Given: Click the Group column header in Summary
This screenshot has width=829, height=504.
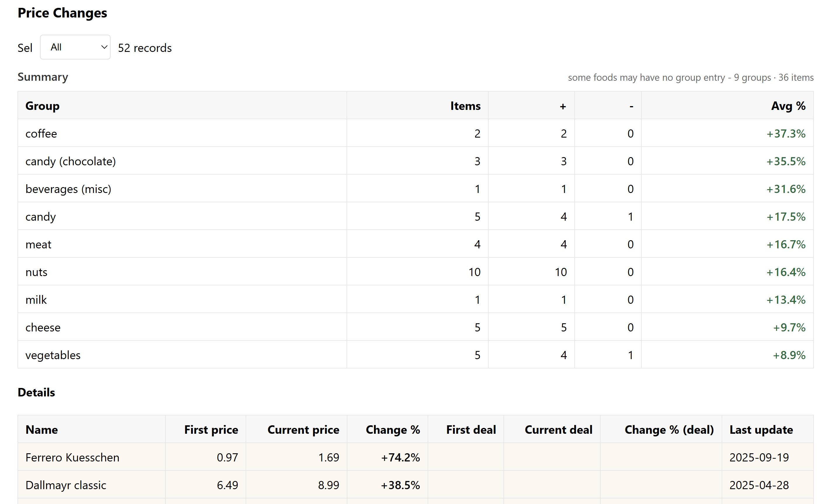Looking at the screenshot, I should coord(42,106).
